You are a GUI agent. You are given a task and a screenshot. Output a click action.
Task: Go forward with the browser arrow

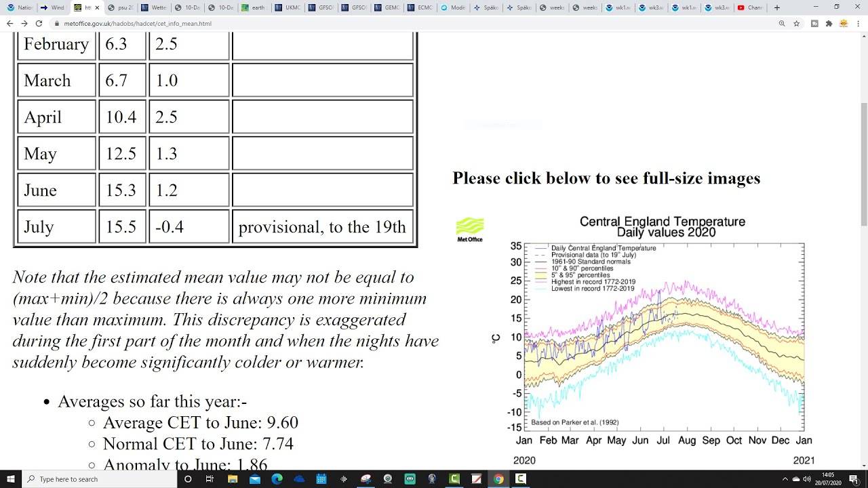[24, 23]
